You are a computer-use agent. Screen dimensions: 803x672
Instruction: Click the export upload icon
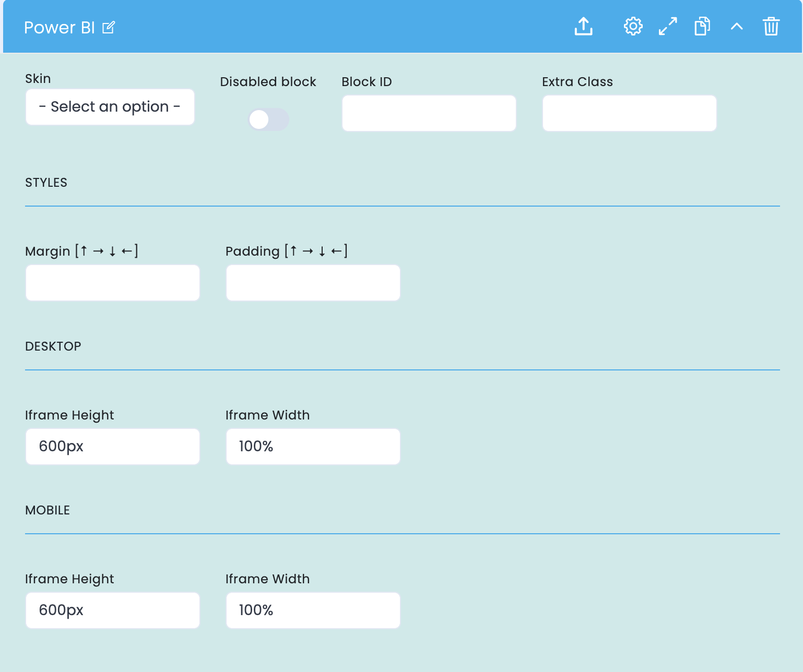click(583, 26)
